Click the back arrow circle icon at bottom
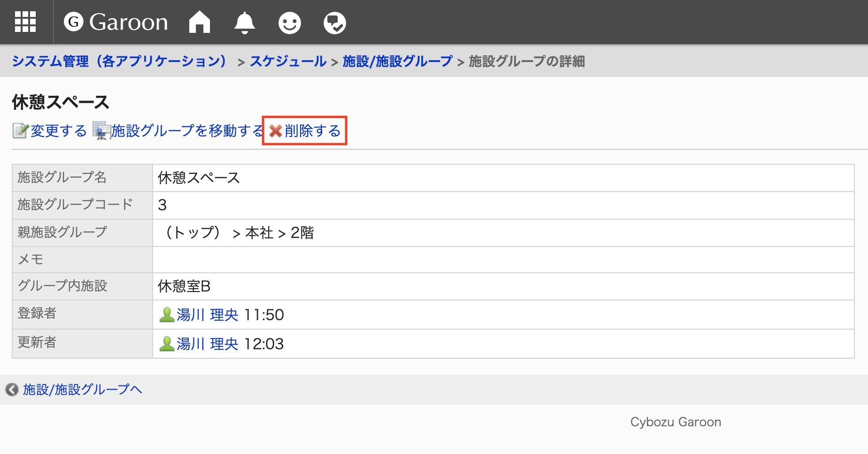This screenshot has height=454, width=868. coord(12,389)
